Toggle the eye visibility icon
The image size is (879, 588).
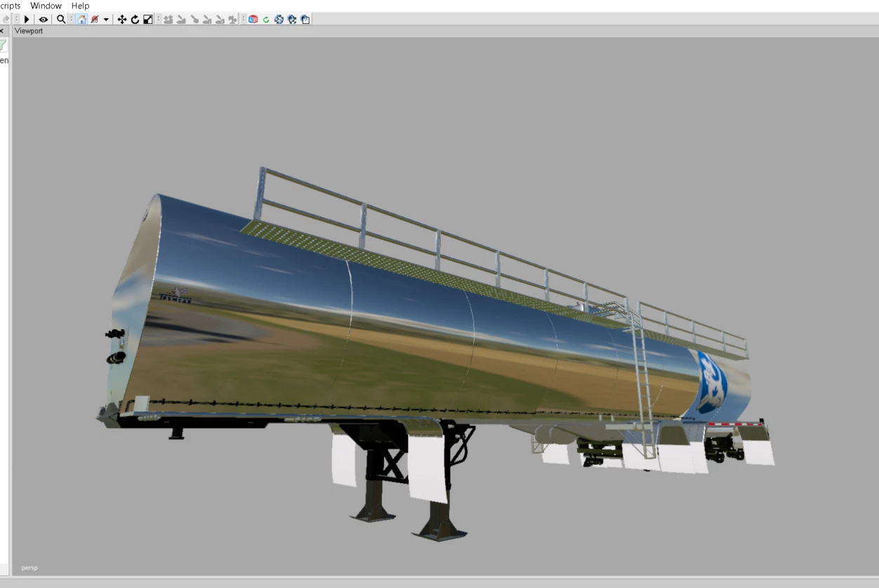pos(43,19)
